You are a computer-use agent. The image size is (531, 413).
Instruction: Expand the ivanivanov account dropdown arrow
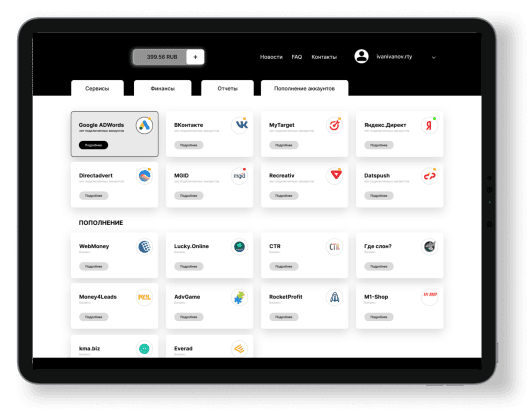pos(433,57)
